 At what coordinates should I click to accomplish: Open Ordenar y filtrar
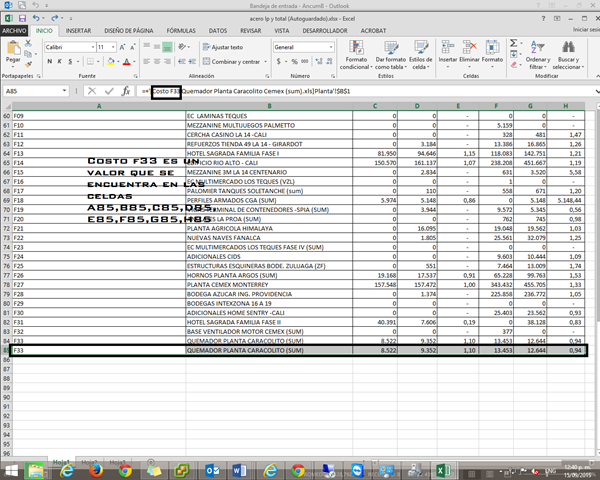click(538, 55)
